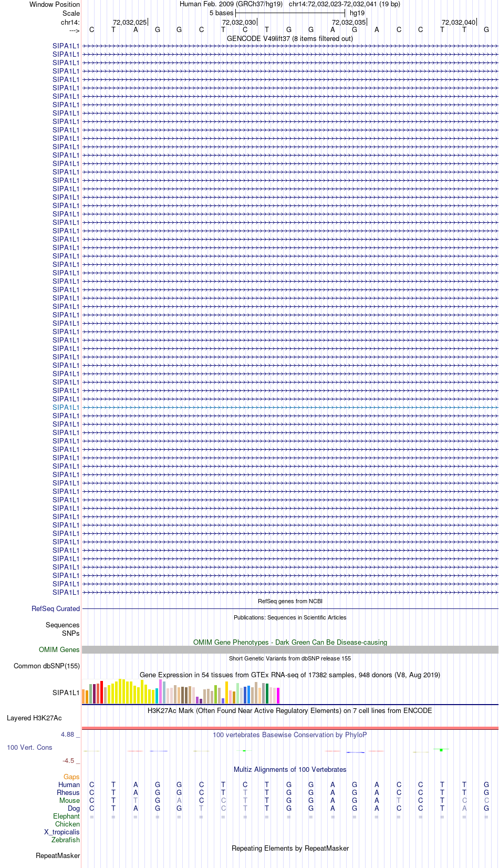Image resolution: width=499 pixels, height=868 pixels.
Task: Open the OMIM Gene Phenotypes track title
Action: pos(290,642)
